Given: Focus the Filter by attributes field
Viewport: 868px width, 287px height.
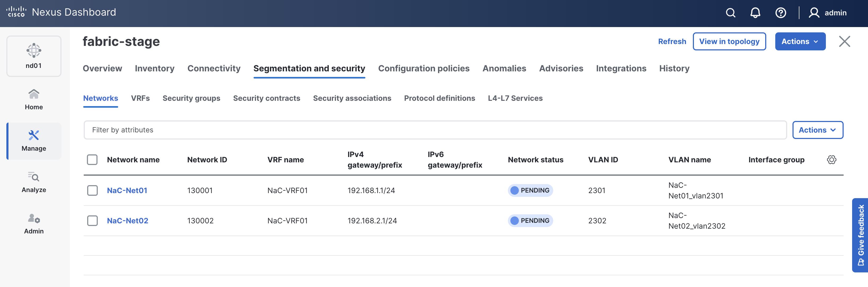Looking at the screenshot, I should (435, 130).
